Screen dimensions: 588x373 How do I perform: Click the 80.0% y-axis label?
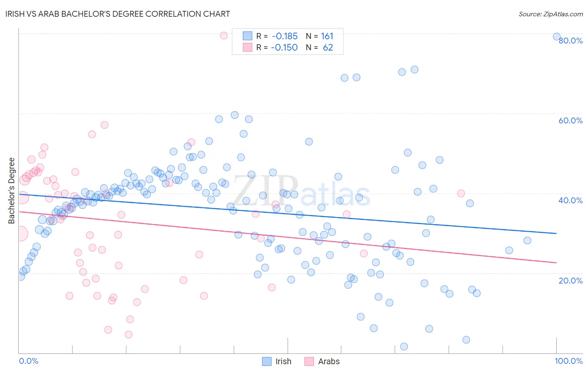pyautogui.click(x=571, y=41)
